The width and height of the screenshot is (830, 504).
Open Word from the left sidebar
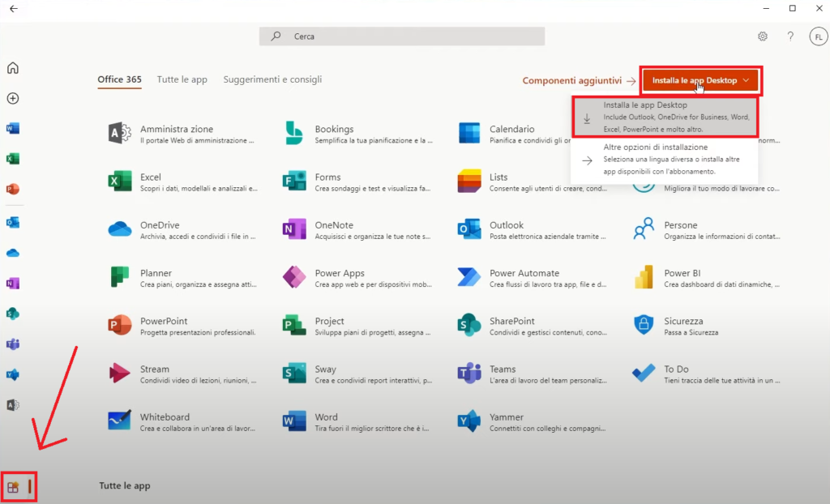pyautogui.click(x=13, y=128)
